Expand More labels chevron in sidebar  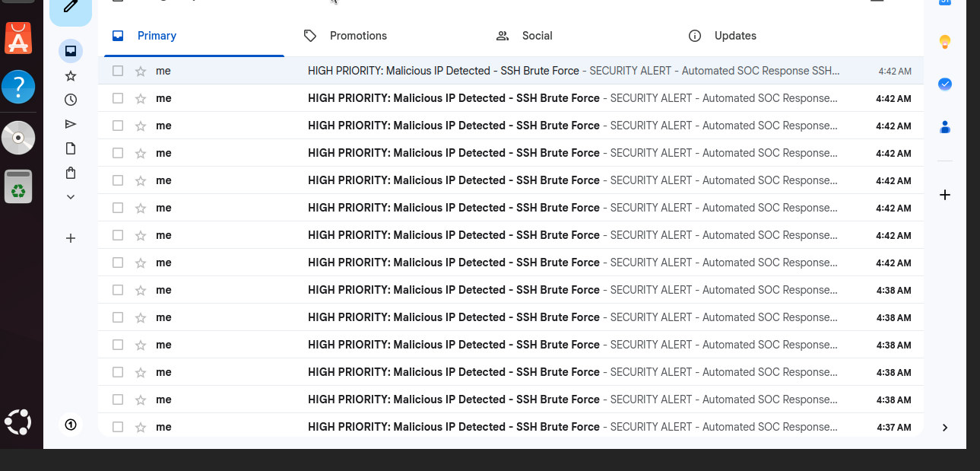click(x=71, y=197)
